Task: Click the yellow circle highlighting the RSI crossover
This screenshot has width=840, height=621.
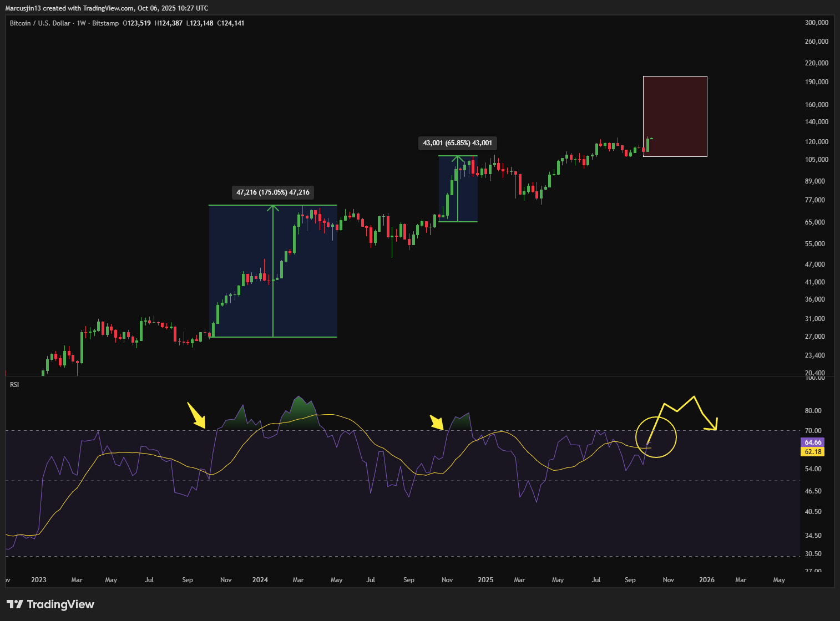Action: [656, 438]
